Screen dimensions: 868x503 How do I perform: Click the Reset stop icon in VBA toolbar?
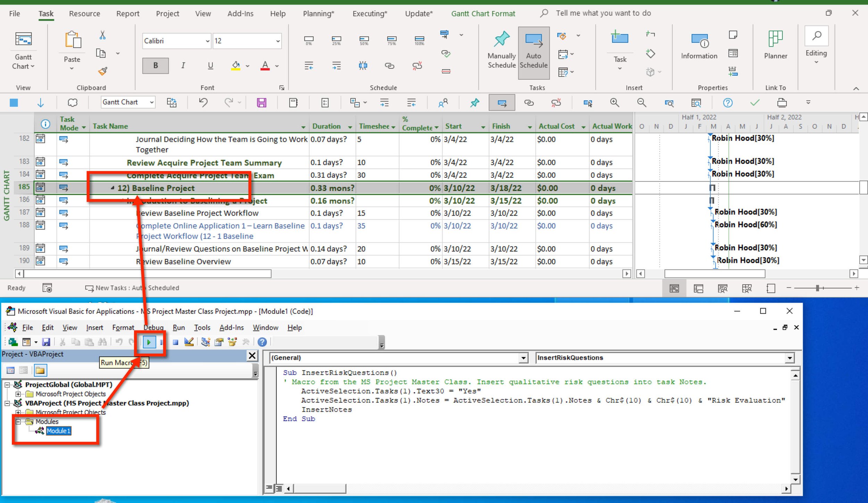point(175,342)
